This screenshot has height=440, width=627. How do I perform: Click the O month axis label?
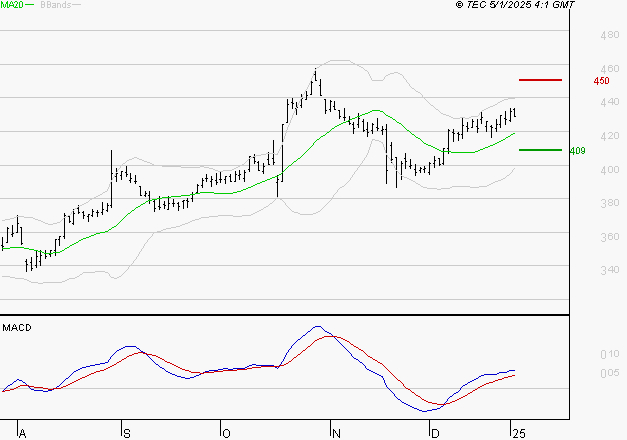(226, 434)
